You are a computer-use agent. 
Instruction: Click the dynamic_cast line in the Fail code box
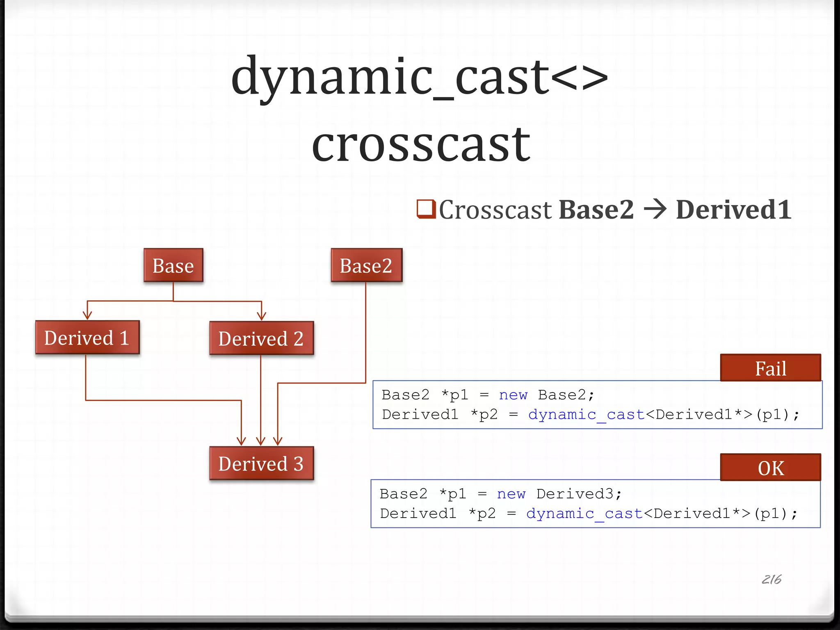tap(591, 415)
